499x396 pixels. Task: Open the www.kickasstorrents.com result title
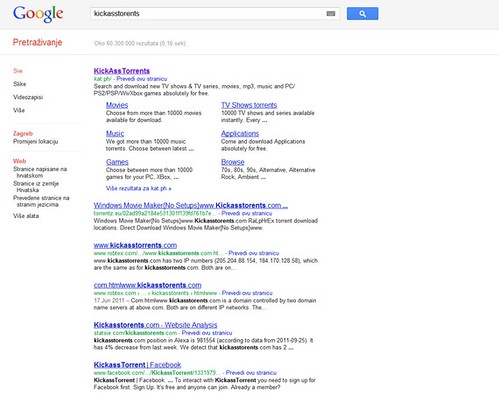pyautogui.click(x=135, y=245)
